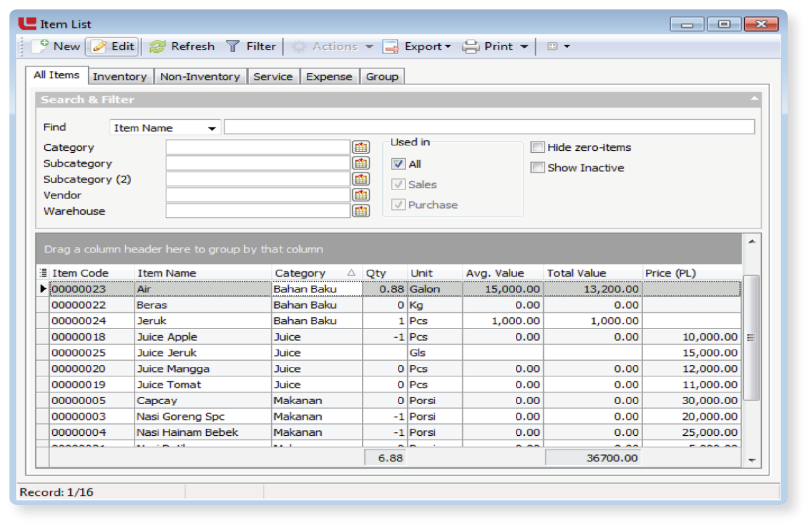Sort by the Avg. Value column header
812x529 pixels.
(x=503, y=273)
